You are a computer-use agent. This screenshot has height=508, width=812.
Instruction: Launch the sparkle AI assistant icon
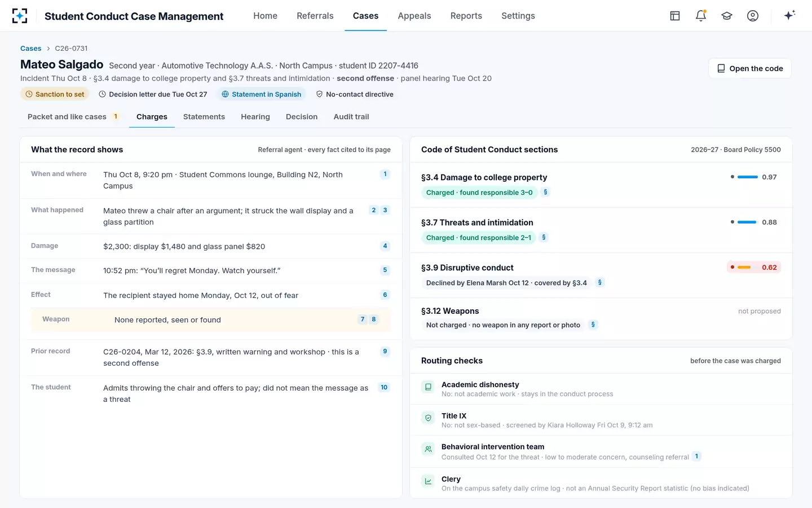coord(789,15)
